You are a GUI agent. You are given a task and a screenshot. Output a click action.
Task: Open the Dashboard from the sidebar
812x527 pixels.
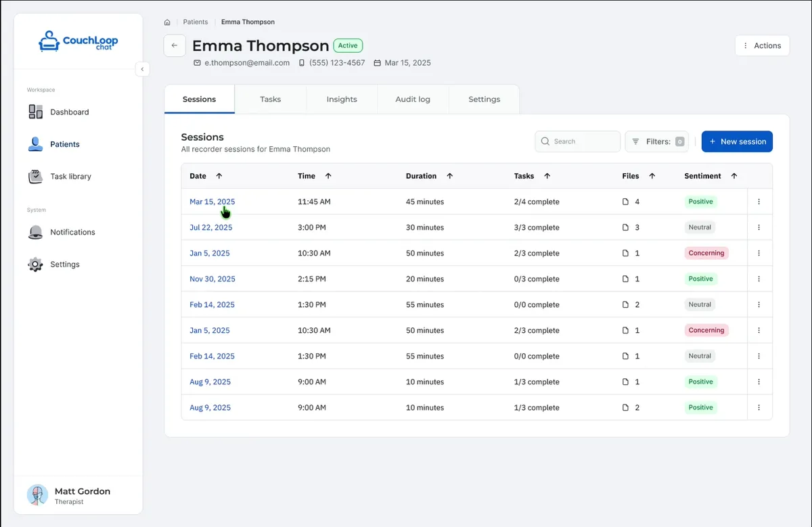coord(70,112)
